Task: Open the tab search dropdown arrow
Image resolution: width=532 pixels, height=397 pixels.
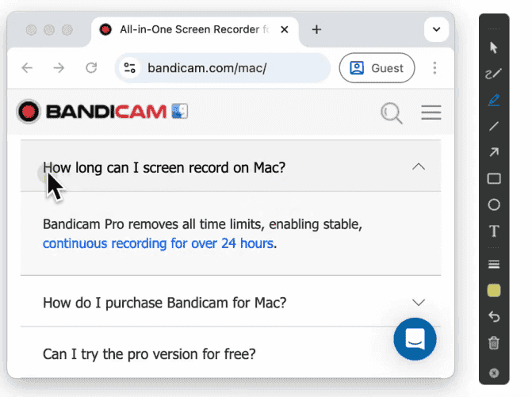Action: click(435, 29)
